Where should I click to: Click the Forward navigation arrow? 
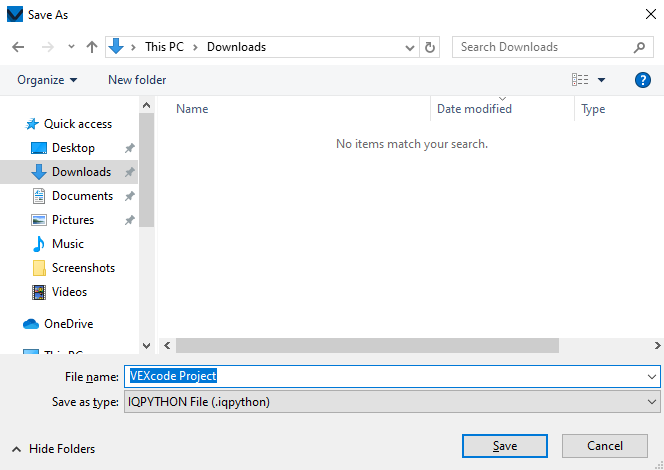point(47,47)
